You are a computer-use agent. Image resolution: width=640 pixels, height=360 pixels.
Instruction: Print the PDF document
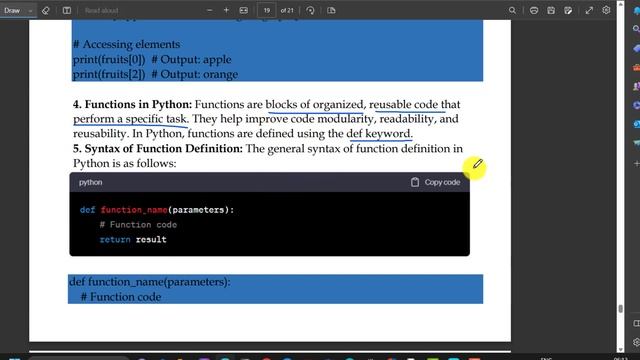coord(534,11)
